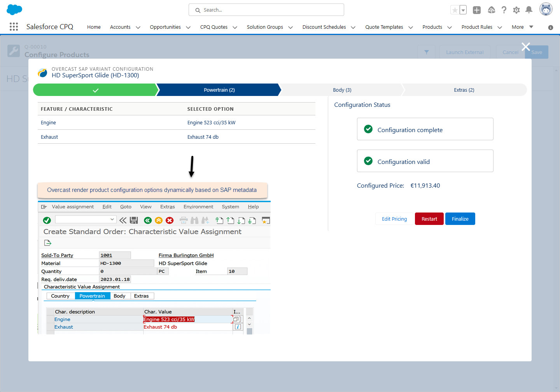Click SAP red Cancel icon
The height and width of the screenshot is (392, 560).
point(170,220)
